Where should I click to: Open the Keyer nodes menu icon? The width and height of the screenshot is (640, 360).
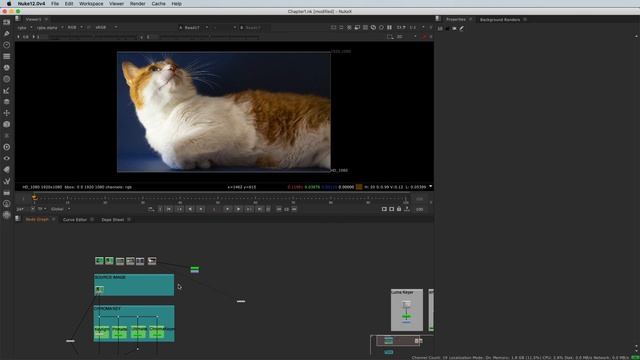tap(7, 91)
